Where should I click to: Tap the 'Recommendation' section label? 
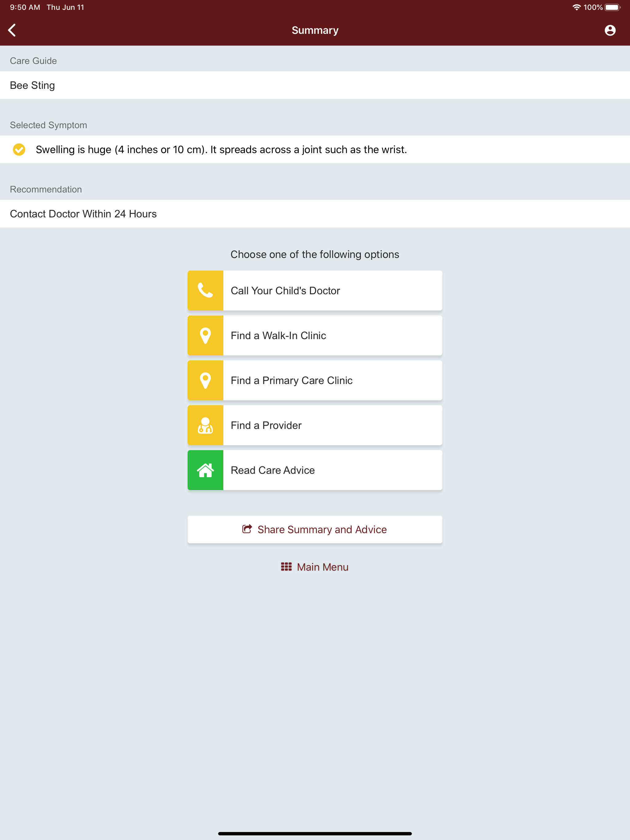[x=46, y=189]
